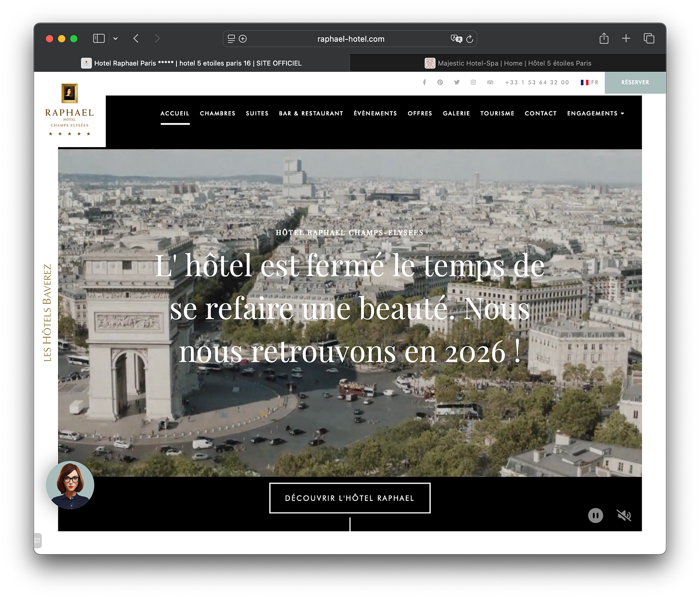
Task: Open the page reader menu icon
Action: [231, 38]
